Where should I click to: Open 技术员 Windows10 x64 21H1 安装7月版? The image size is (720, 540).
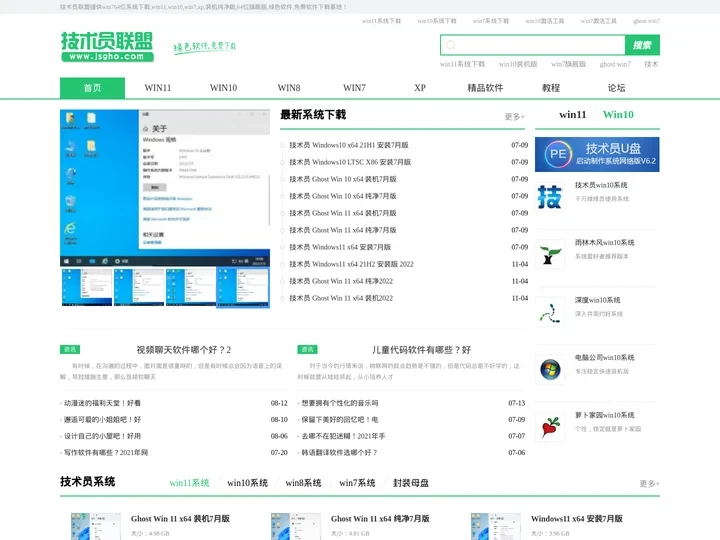coord(349,145)
